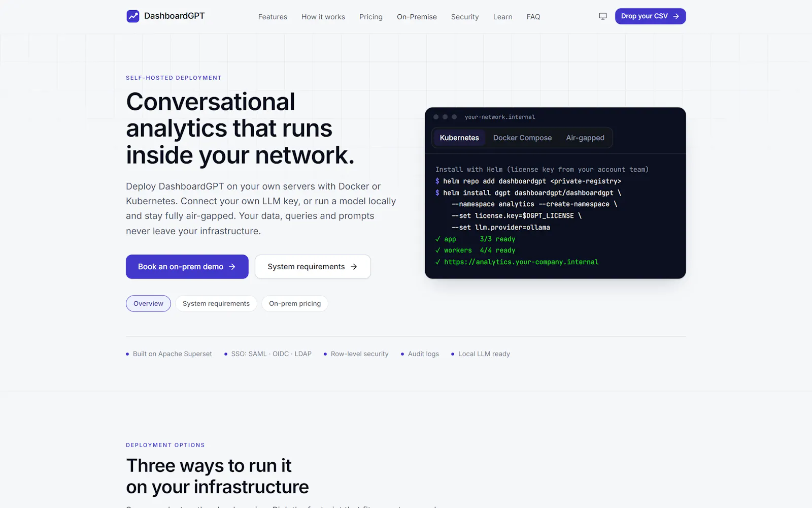Select the System requirements pill tab
Viewport: 812px width, 508px height.
coord(216,303)
